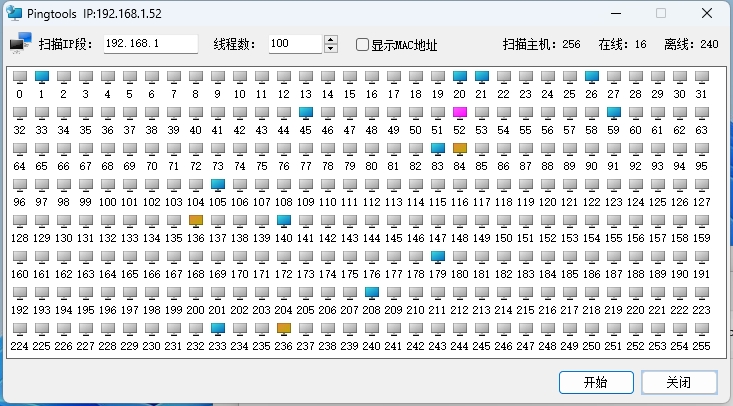Image resolution: width=733 pixels, height=406 pixels.
Task: Select the online host icon numbered 26
Action: click(x=592, y=77)
